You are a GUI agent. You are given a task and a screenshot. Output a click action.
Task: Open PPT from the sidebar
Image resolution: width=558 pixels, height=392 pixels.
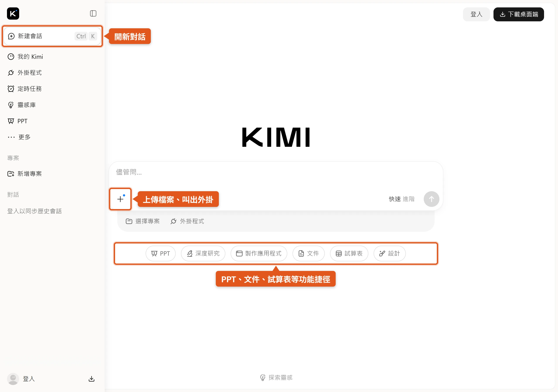coord(17,121)
